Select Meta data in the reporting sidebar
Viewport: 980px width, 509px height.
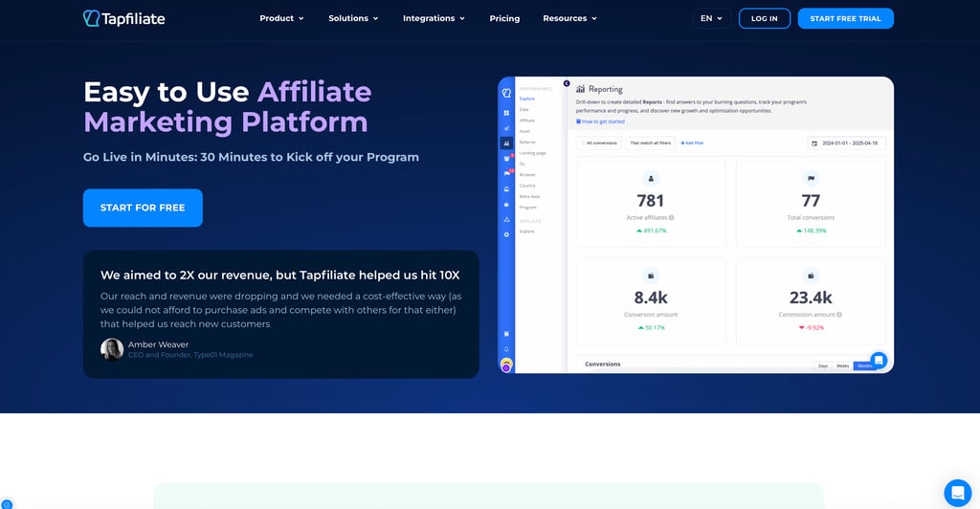[x=529, y=196]
